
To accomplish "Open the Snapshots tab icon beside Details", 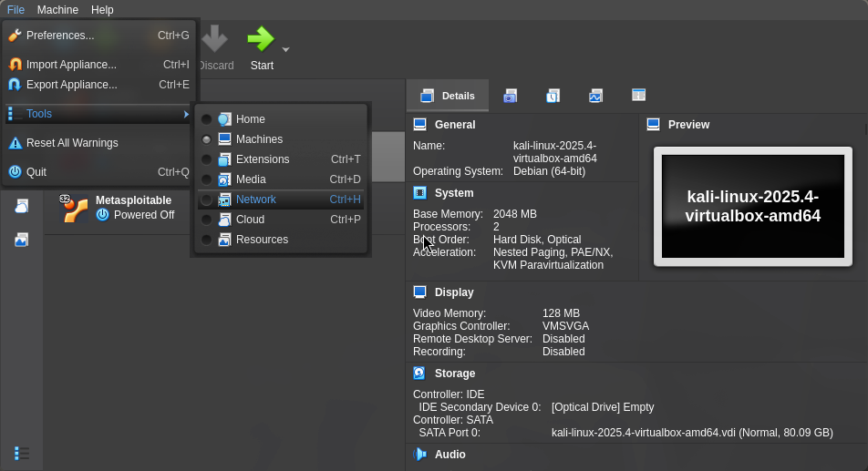I will [x=510, y=97].
